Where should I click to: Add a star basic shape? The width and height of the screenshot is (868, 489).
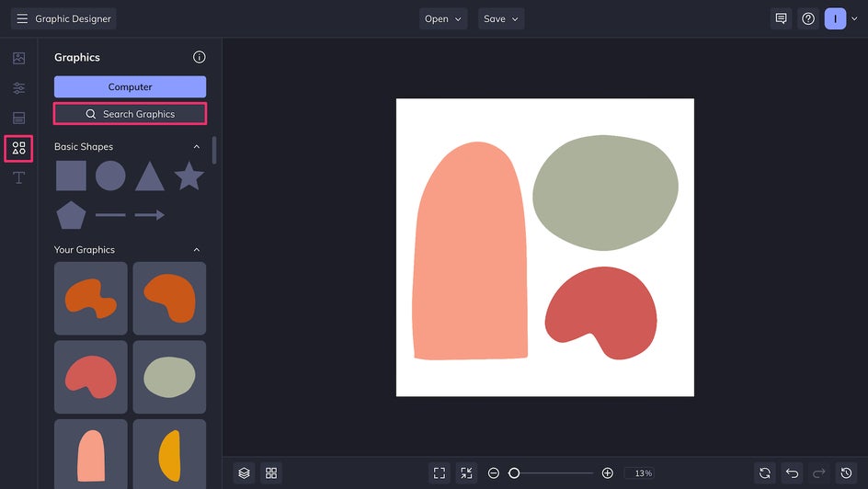click(188, 176)
